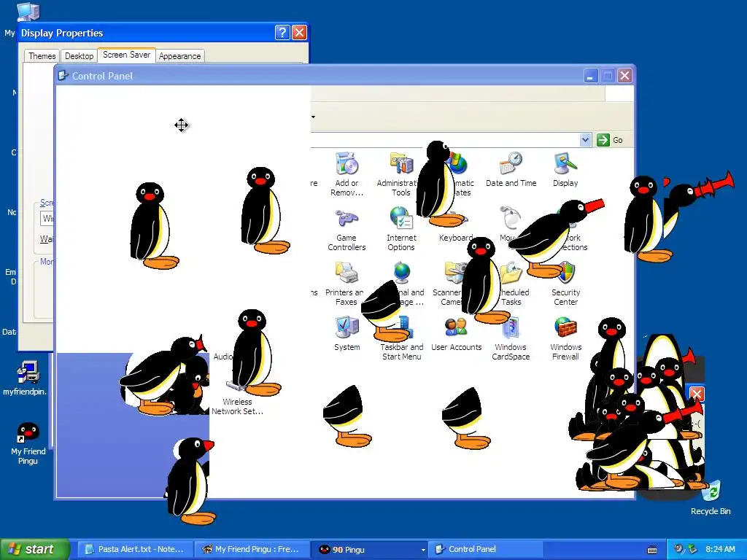The width and height of the screenshot is (747, 560).
Task: Select the Keyboard label
Action: pyautogui.click(x=456, y=238)
